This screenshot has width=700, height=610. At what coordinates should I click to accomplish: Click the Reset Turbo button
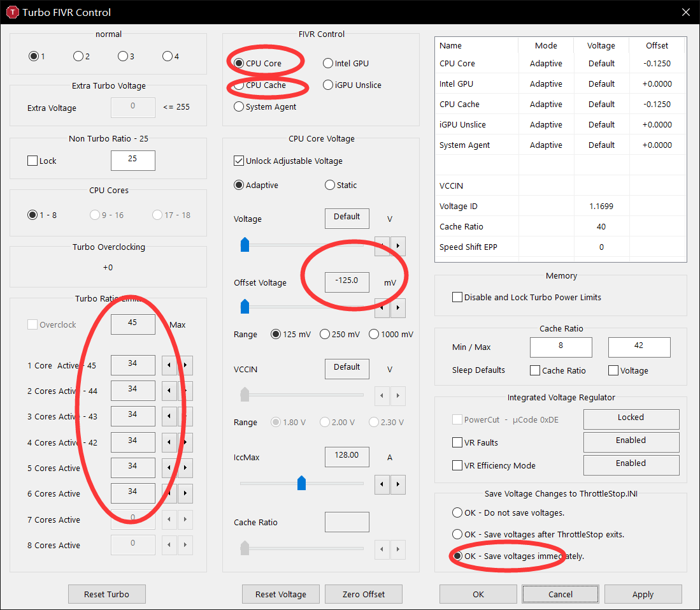point(107,594)
